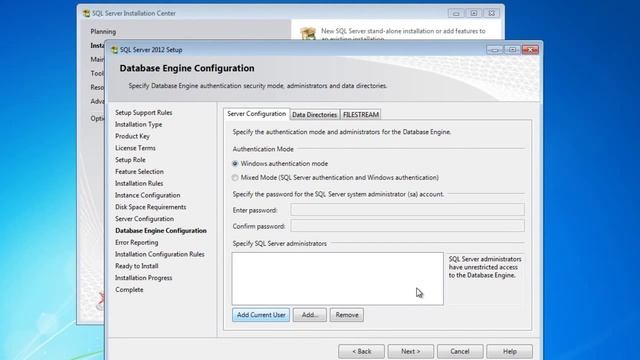Open Help for this setup page
This screenshot has height=360, width=640.
(x=509, y=351)
